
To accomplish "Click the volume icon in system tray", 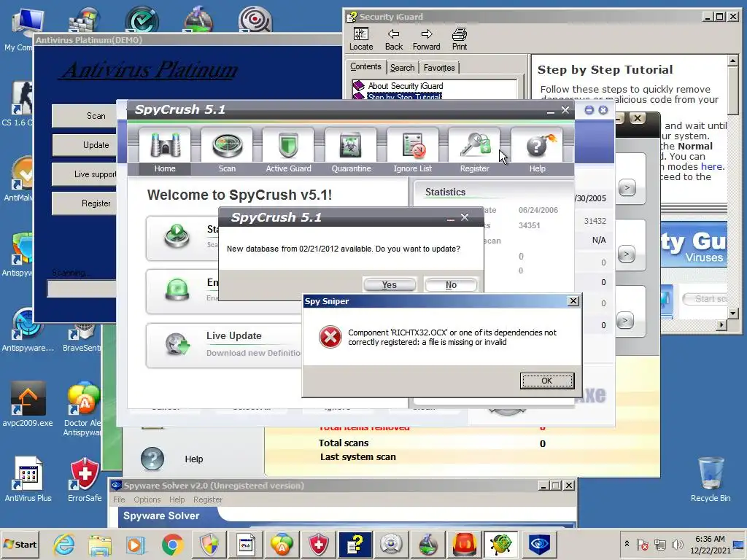I will (x=677, y=544).
